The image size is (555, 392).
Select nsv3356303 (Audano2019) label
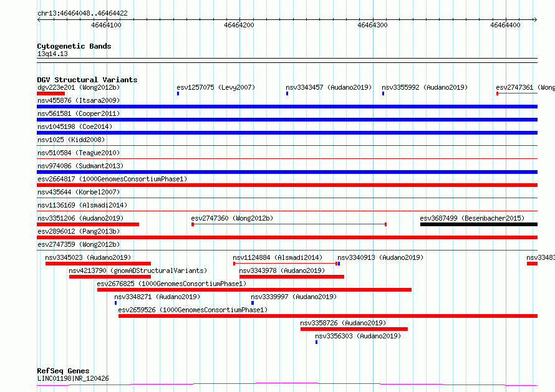[358, 336]
